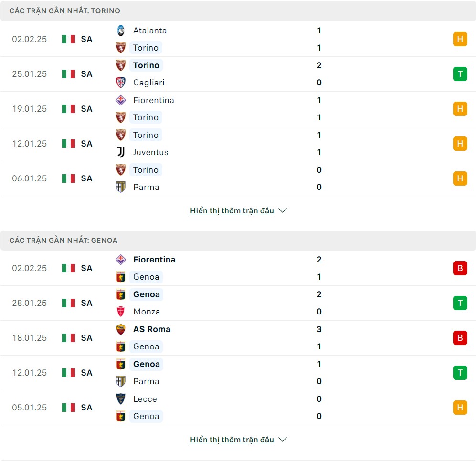Screen dimensions: 476x461
Task: Click the Cagliari club crest icon
Action: point(121,83)
